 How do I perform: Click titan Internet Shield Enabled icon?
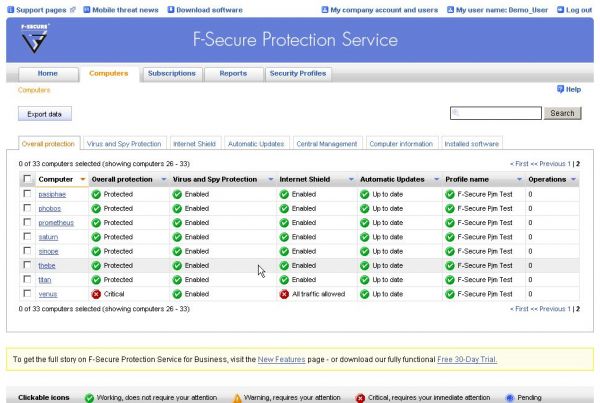[x=284, y=280]
